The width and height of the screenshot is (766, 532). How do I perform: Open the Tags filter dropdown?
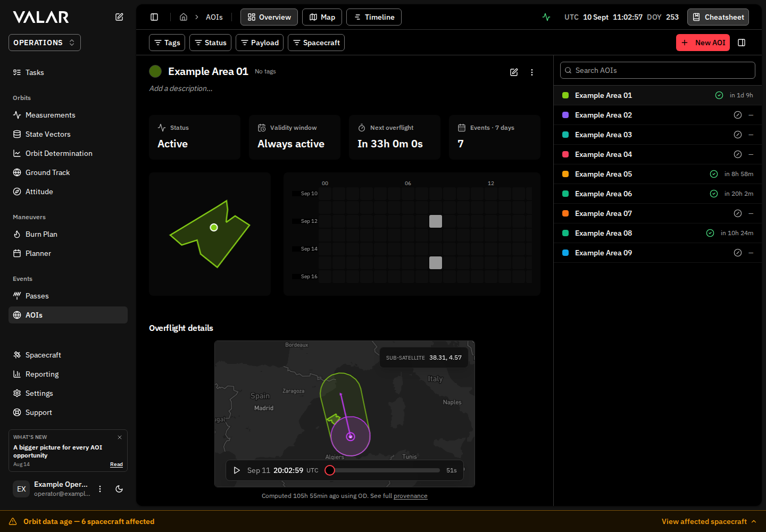tap(167, 43)
